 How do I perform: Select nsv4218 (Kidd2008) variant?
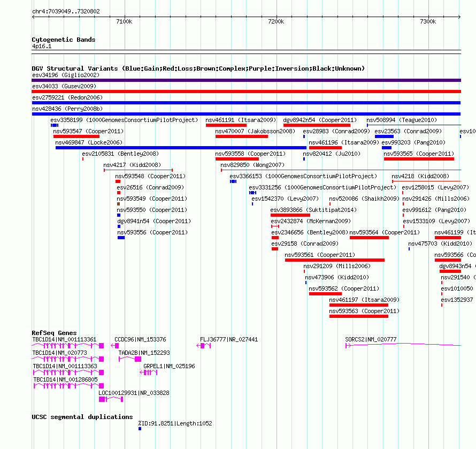(426, 181)
